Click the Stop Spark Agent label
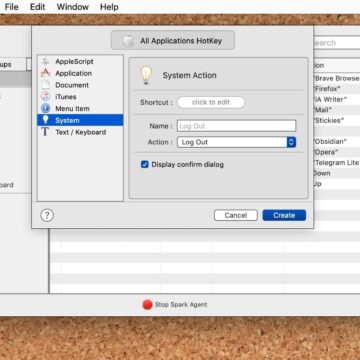360x360 pixels. [x=181, y=304]
